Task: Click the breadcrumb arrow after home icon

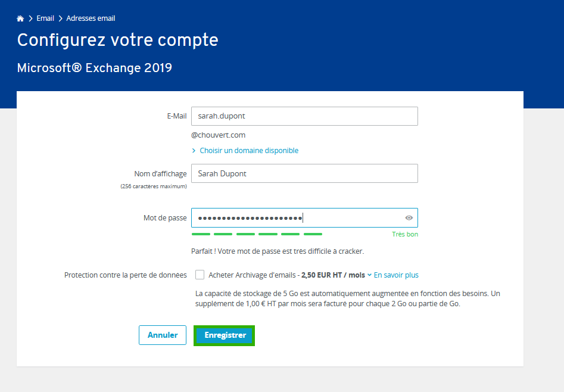Action: 30,18
